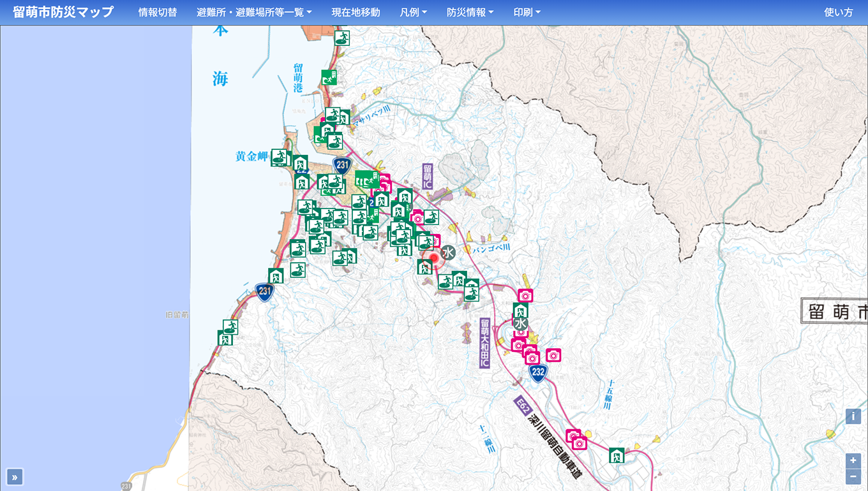This screenshot has height=491, width=868.
Task: Open the 使い方 help link
Action: 838,12
